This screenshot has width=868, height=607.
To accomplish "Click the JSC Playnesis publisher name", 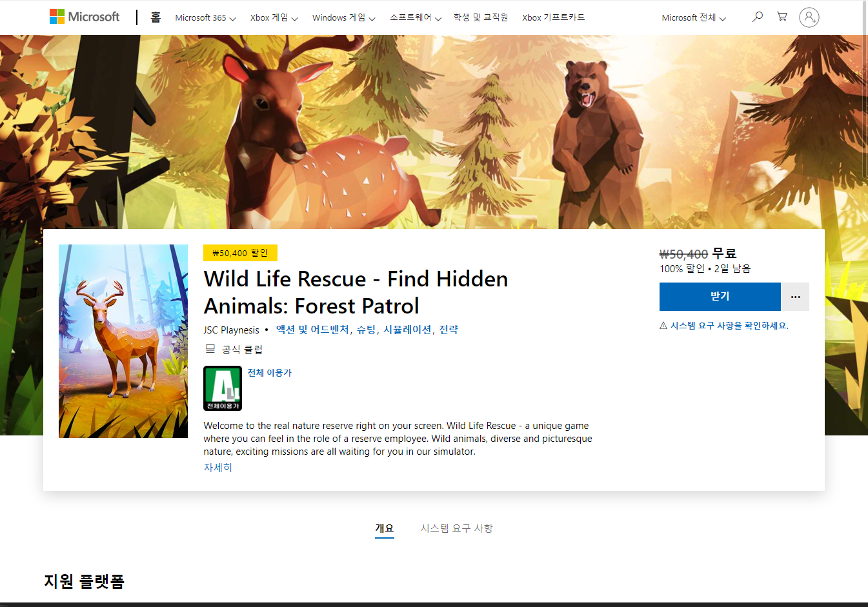I will [231, 330].
